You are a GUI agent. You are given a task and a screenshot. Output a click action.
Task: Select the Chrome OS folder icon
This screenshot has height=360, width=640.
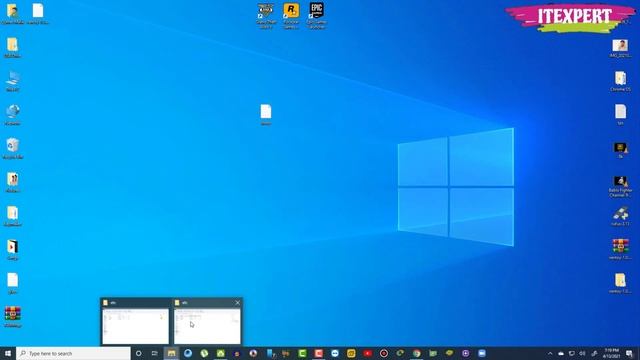click(x=620, y=81)
